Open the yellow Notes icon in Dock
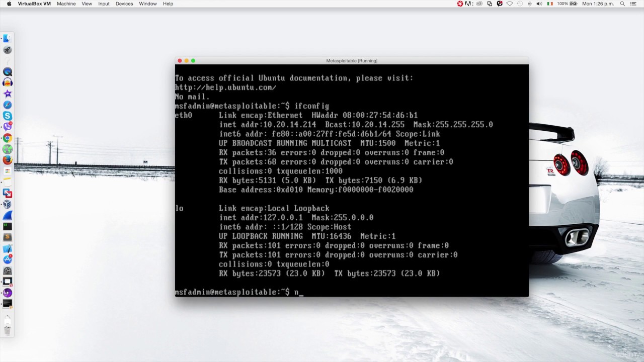 point(7,183)
